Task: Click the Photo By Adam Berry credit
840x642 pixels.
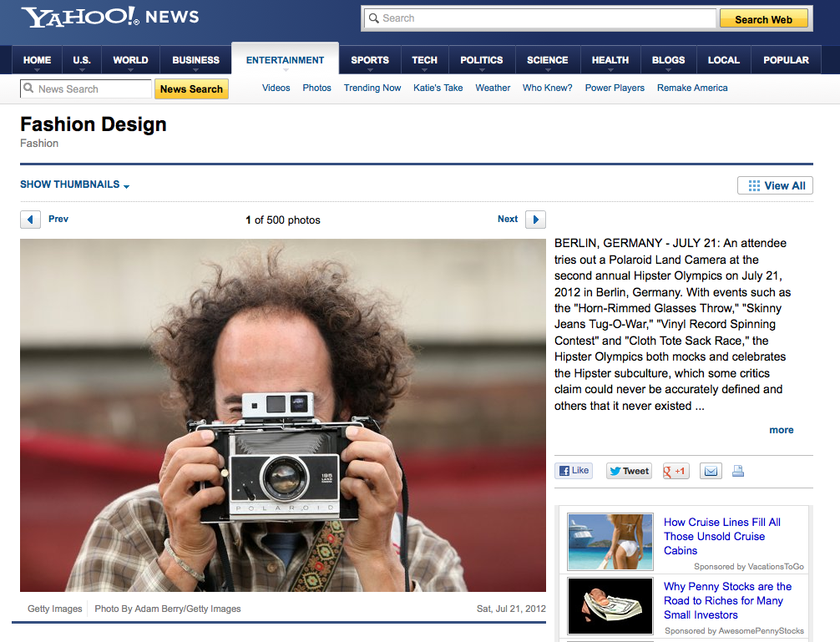Action: pyautogui.click(x=168, y=609)
